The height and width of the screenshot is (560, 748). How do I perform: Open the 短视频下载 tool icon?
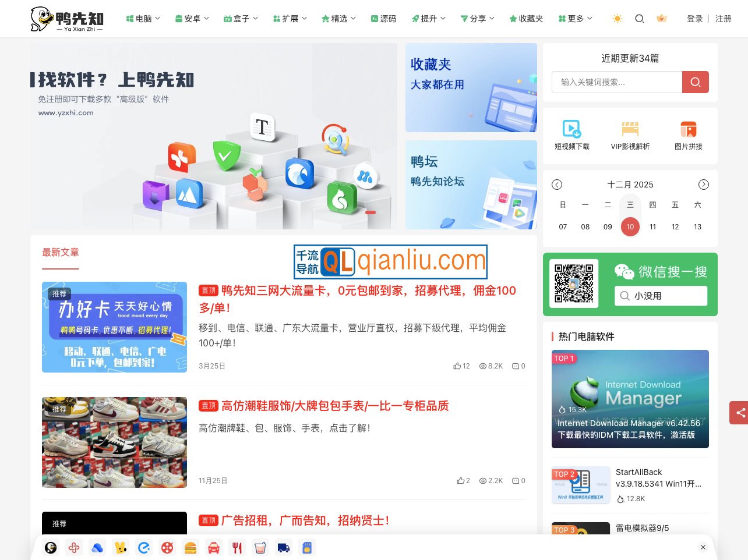point(571,134)
